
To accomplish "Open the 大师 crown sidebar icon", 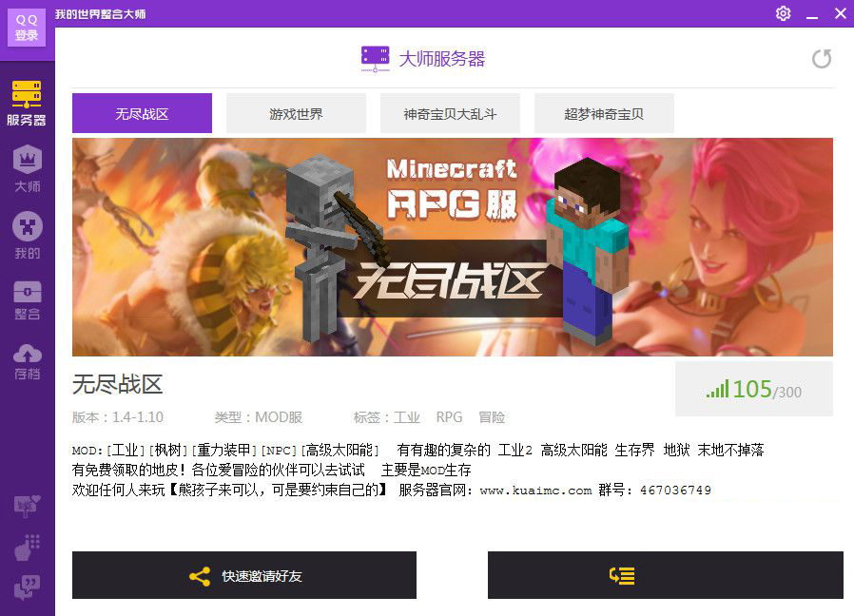I will (28, 168).
